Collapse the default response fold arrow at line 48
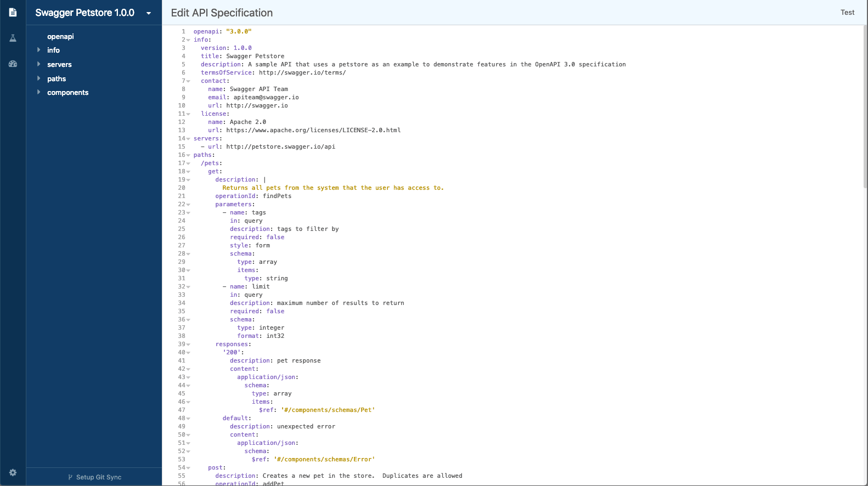The height and width of the screenshot is (486, 868). tap(188, 419)
